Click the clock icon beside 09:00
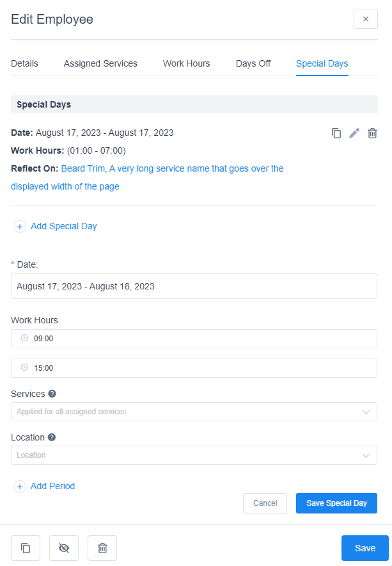392x566 pixels. pos(23,339)
